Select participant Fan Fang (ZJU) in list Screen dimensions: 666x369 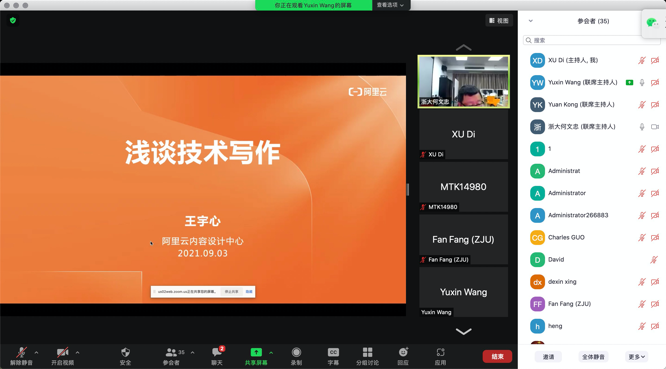click(x=592, y=304)
